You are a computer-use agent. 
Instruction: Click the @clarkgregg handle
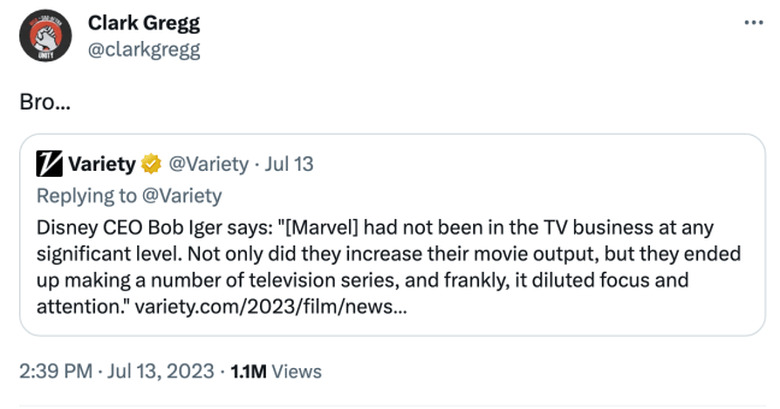143,50
